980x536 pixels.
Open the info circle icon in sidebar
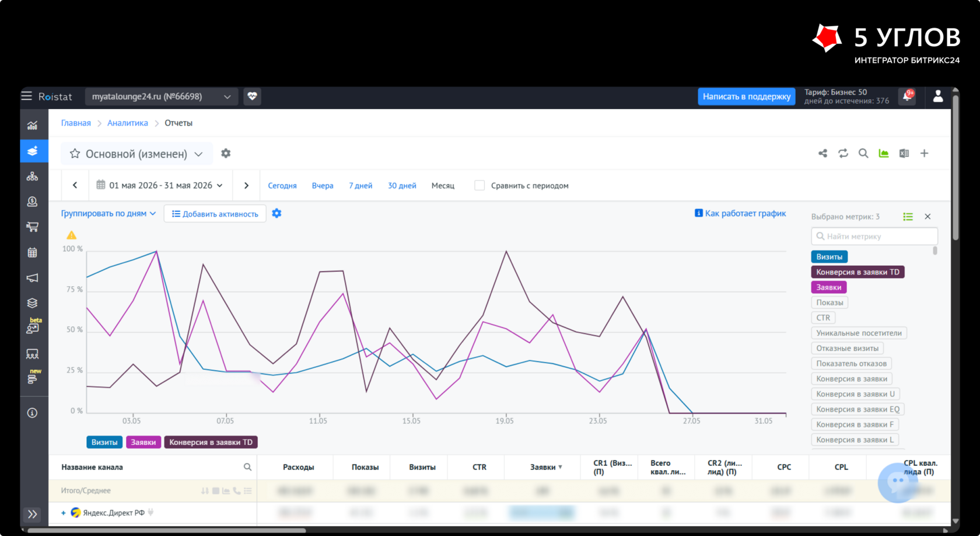(x=33, y=413)
